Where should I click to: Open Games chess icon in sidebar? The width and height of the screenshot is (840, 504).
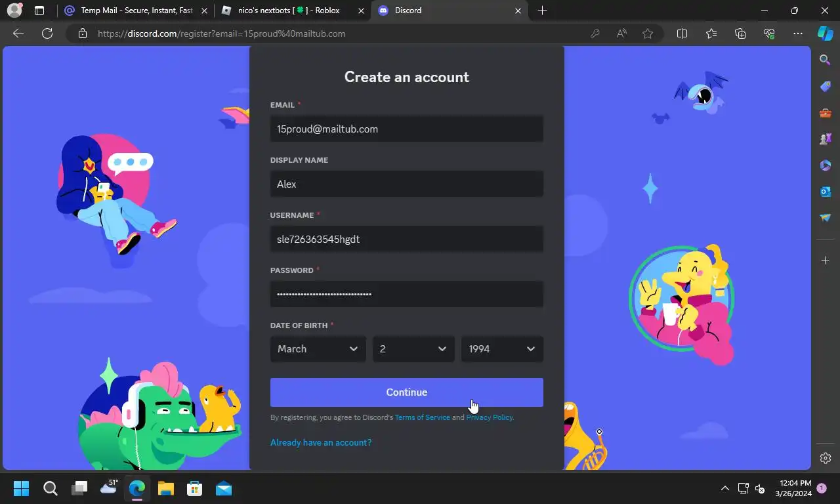click(826, 139)
